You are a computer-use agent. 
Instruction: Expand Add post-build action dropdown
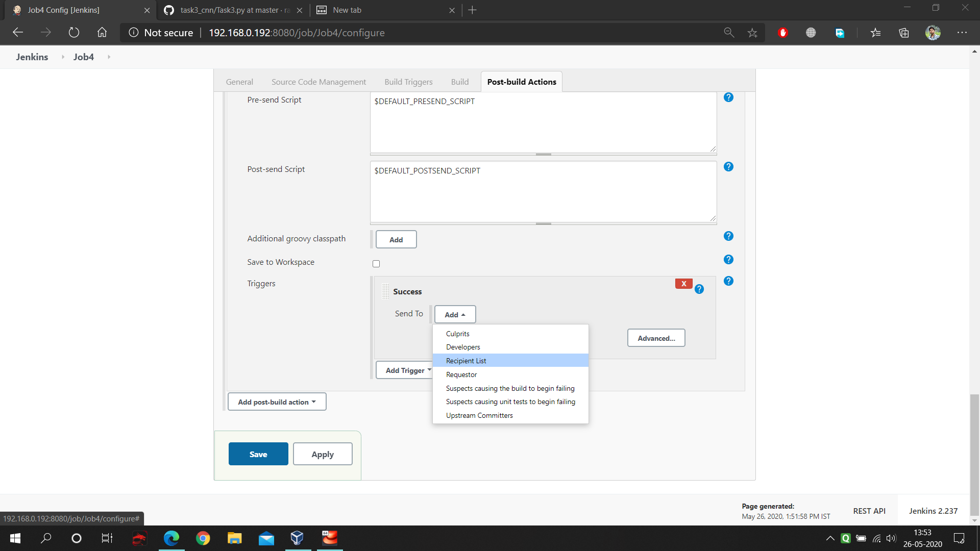pos(277,402)
